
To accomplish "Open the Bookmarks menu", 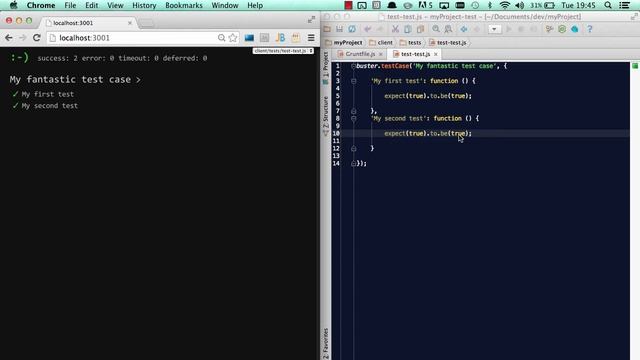I will (184, 5).
